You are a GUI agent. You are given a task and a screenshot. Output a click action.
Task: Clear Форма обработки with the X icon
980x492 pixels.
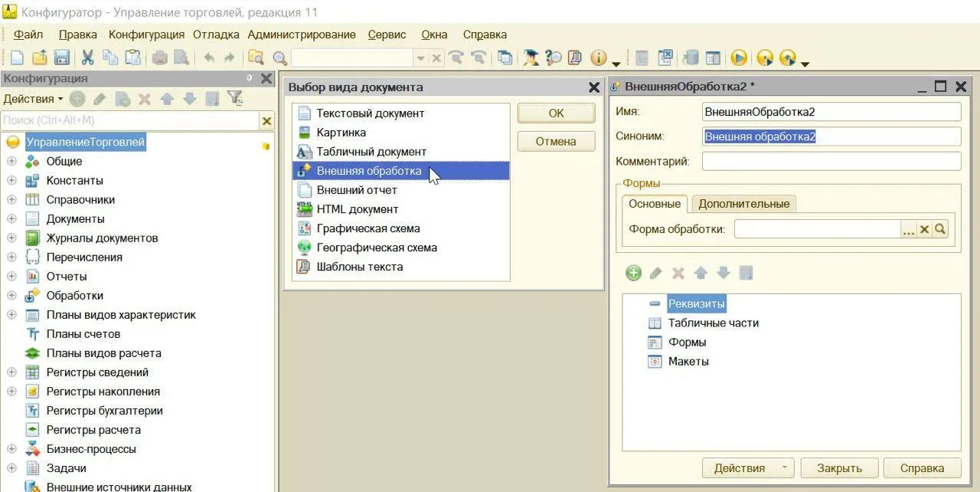[x=925, y=229]
